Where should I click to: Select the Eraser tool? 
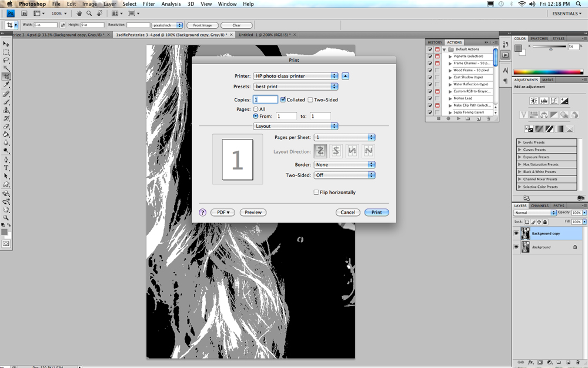point(6,126)
